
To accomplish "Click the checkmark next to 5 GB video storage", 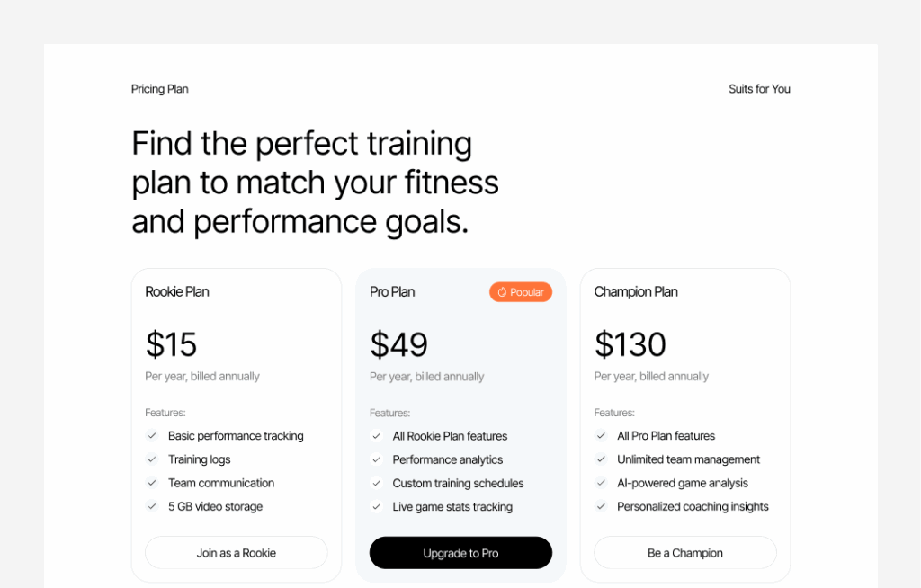I will click(x=152, y=506).
